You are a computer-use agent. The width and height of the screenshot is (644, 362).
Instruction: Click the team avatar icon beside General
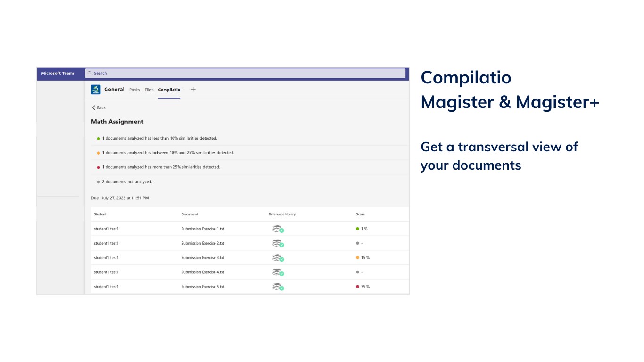[96, 90]
